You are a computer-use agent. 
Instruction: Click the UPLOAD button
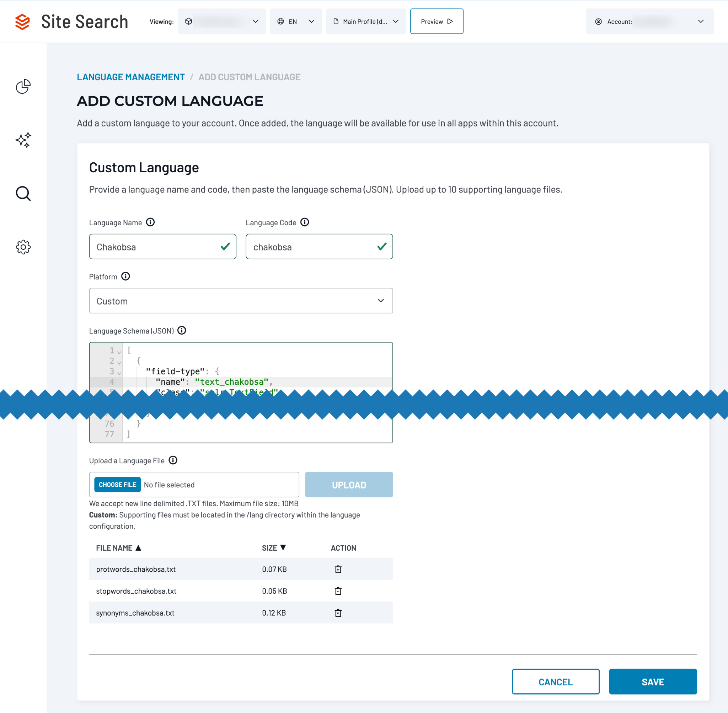[x=349, y=485]
